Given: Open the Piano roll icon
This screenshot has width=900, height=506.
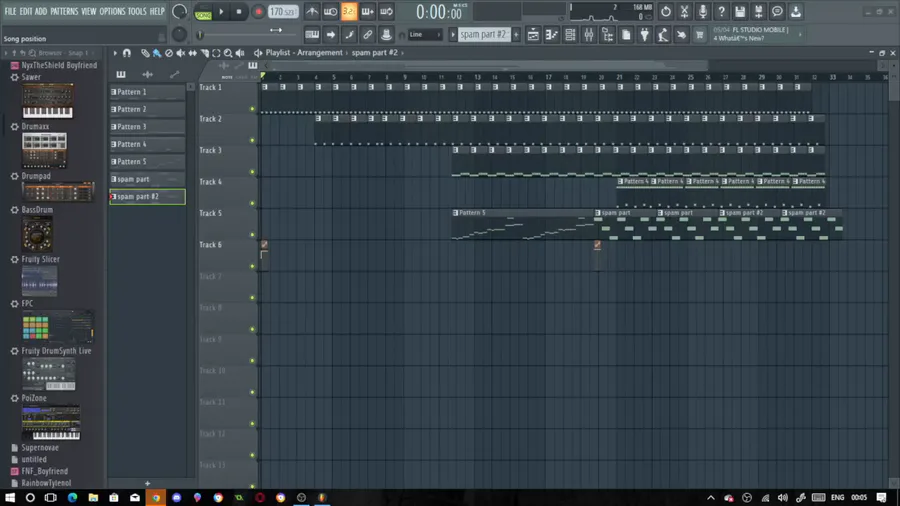Looking at the screenshot, I should click(x=552, y=35).
